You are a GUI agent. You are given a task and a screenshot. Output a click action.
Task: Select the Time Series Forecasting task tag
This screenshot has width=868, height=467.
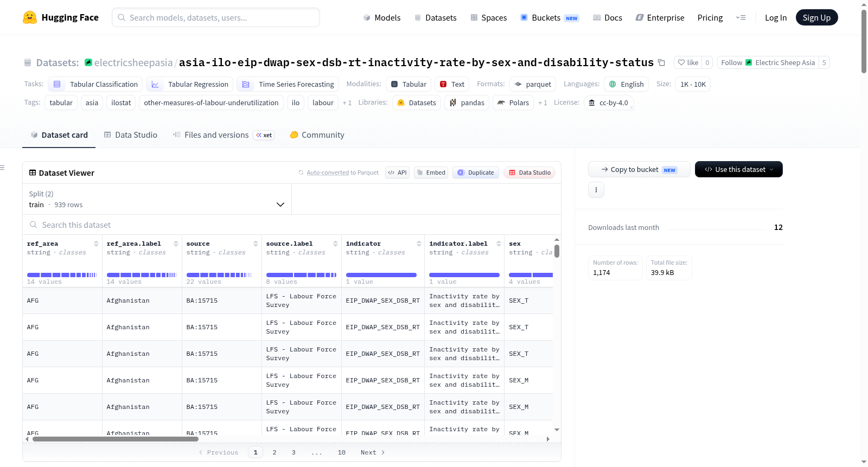click(288, 84)
